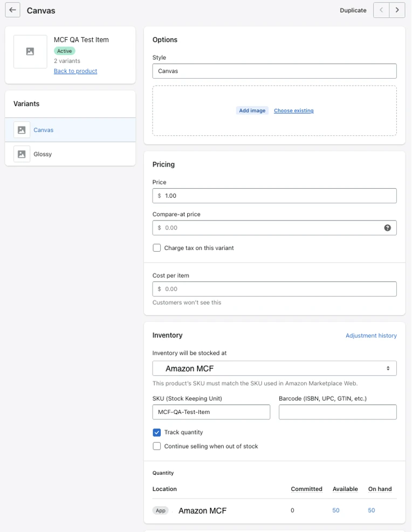The image size is (412, 532).
Task: Select the Canvas variant in list
Action: [x=43, y=130]
